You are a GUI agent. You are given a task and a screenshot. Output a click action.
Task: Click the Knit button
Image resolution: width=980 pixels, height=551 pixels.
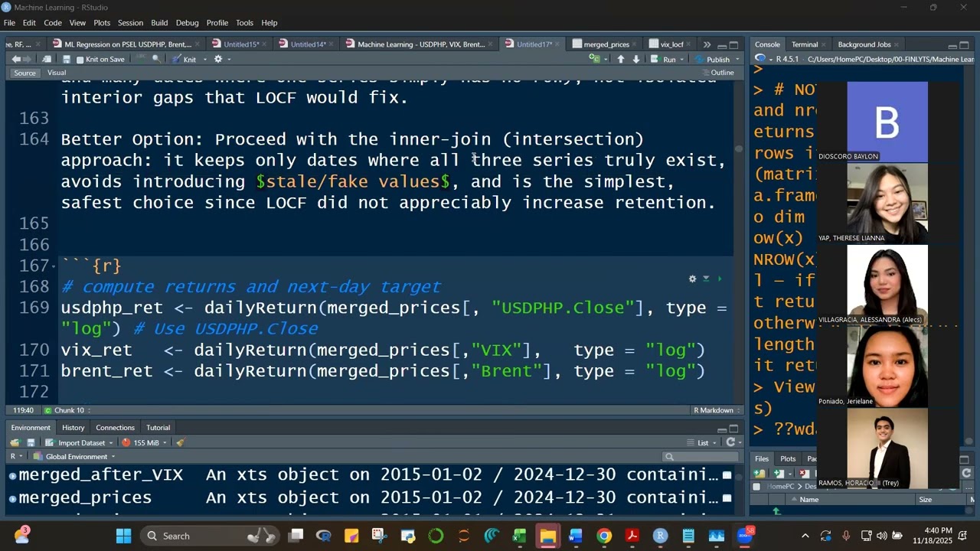[x=184, y=60]
